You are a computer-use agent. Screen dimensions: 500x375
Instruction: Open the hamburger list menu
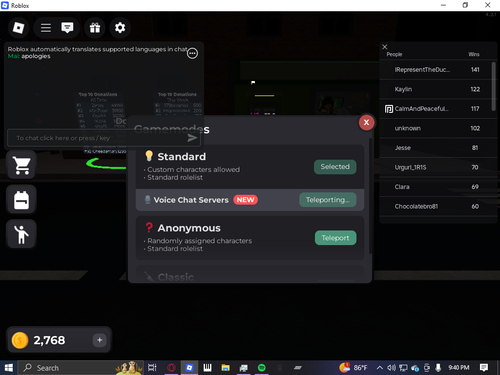pos(46,28)
